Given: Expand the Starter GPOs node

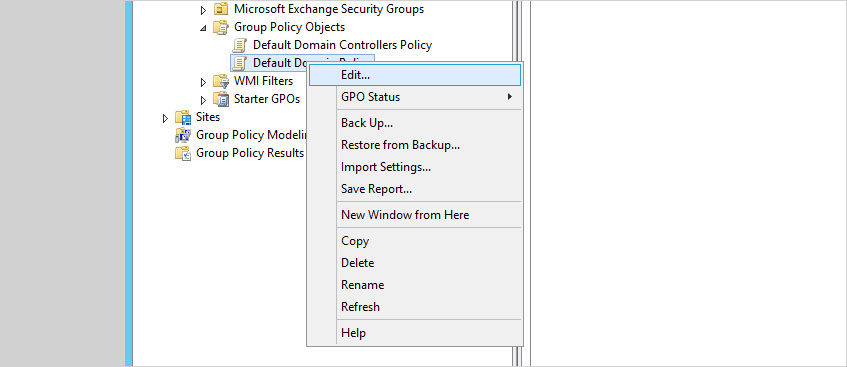Looking at the screenshot, I should [x=203, y=100].
